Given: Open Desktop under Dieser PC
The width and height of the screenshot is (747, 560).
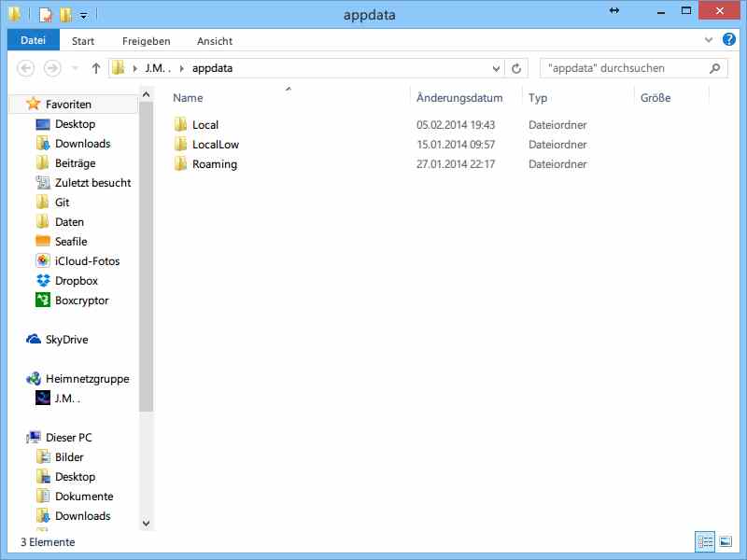Looking at the screenshot, I should pyautogui.click(x=75, y=477).
